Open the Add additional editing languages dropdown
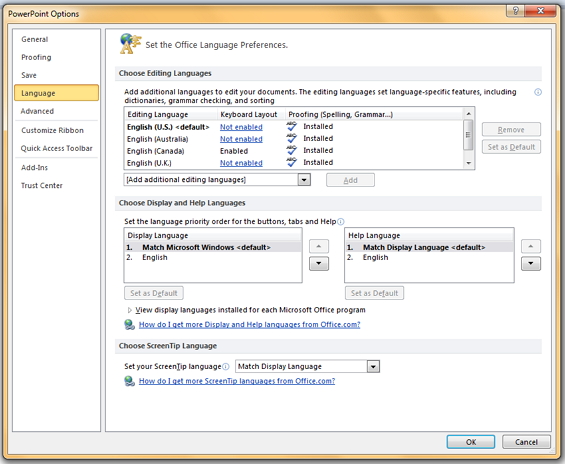 click(304, 180)
